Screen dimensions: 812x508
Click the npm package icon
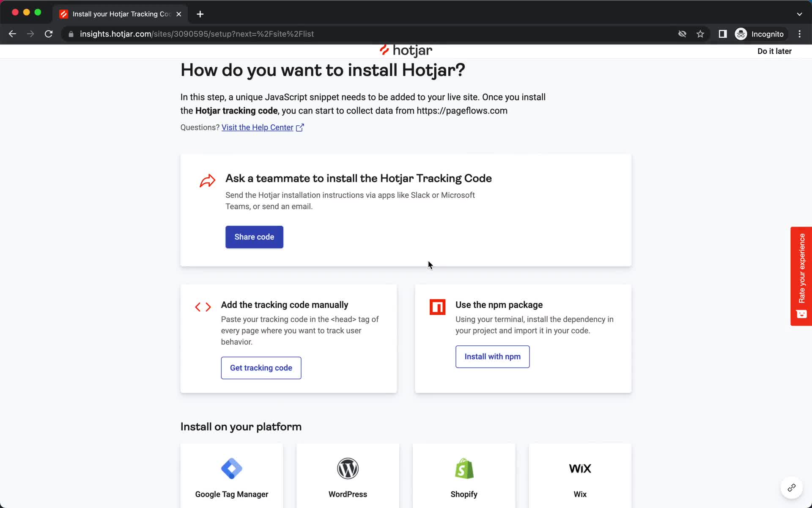pyautogui.click(x=438, y=306)
